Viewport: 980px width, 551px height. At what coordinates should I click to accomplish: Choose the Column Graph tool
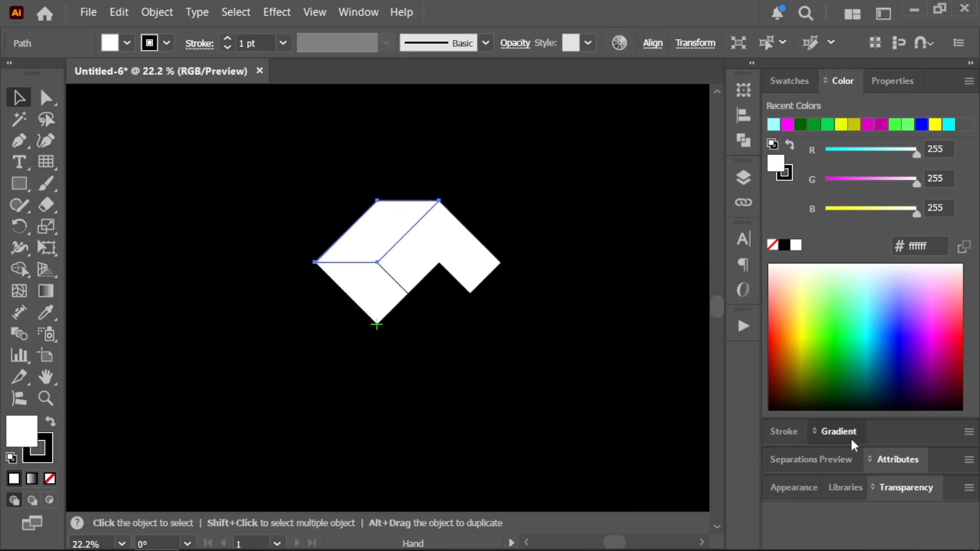click(x=19, y=355)
